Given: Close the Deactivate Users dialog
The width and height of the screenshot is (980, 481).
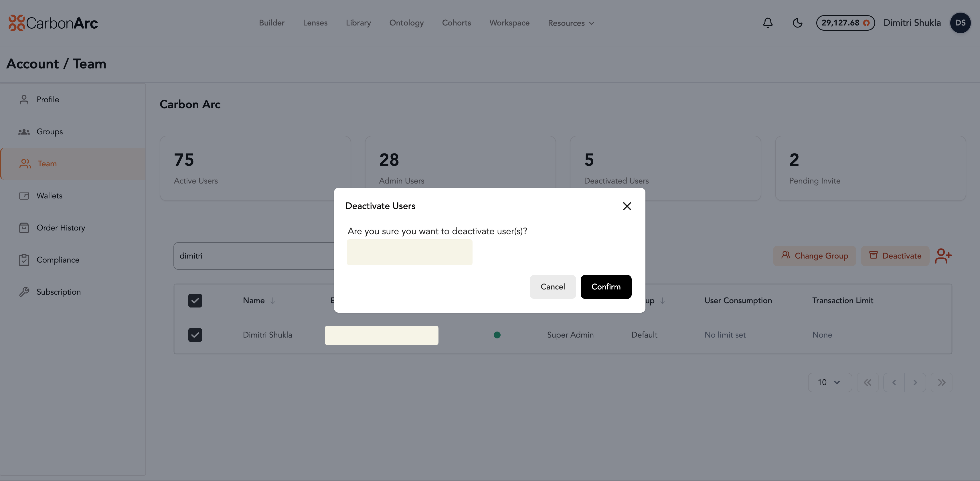Looking at the screenshot, I should pos(627,206).
